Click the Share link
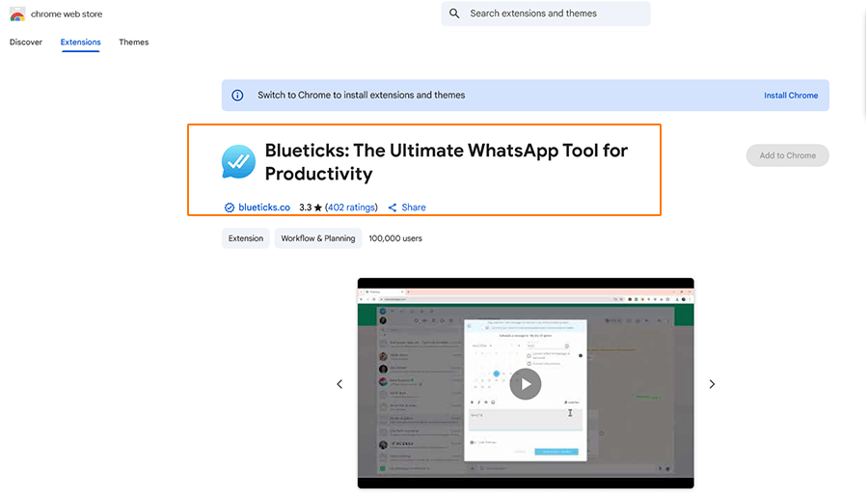 pyautogui.click(x=414, y=207)
